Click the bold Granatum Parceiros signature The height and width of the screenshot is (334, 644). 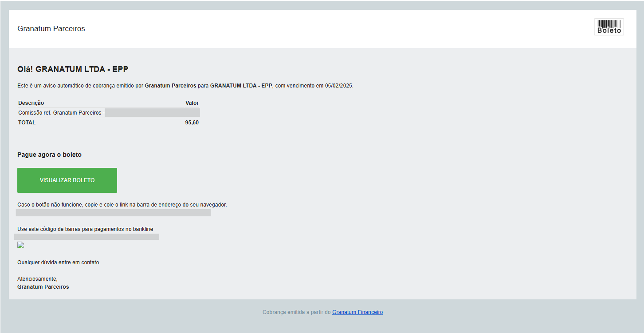pos(43,287)
